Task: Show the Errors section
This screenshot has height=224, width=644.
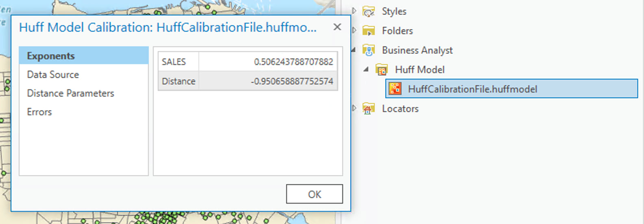Action: tap(39, 112)
